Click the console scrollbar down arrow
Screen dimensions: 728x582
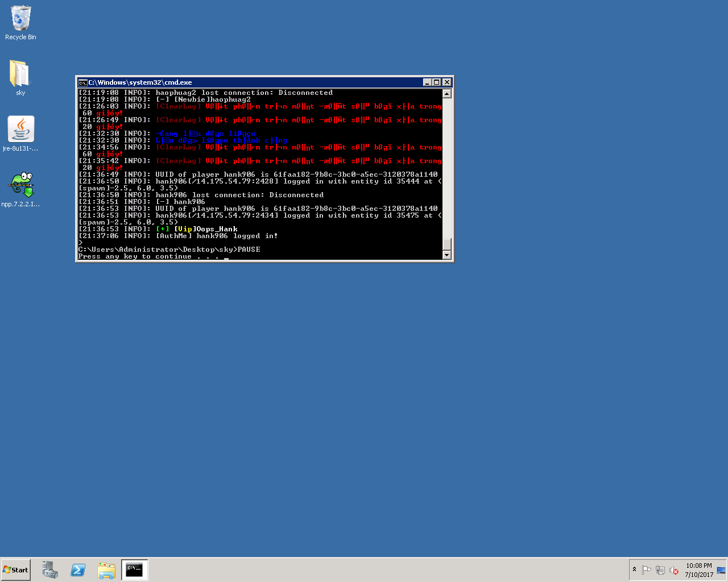[x=447, y=255]
